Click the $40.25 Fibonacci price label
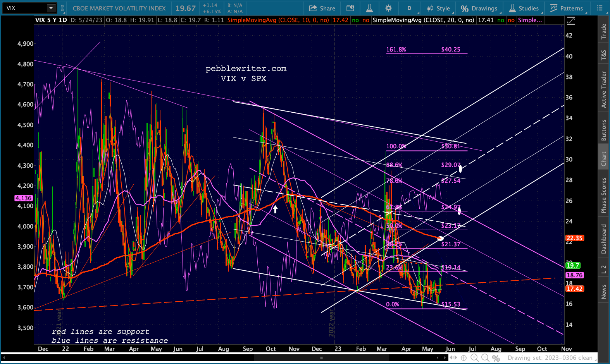The height and width of the screenshot is (364, 610). pyautogui.click(x=451, y=50)
